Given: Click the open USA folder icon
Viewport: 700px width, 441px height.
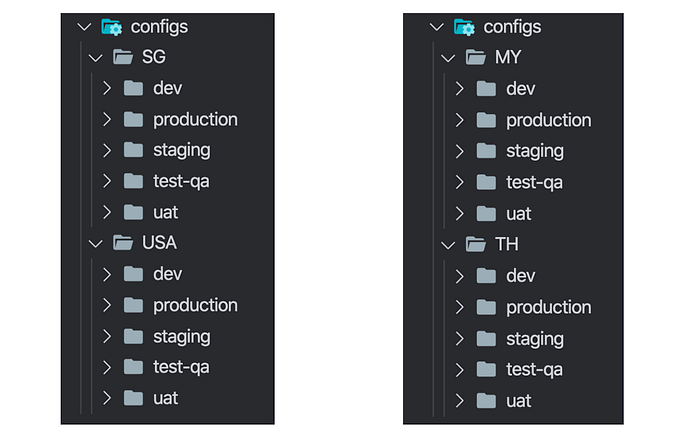Looking at the screenshot, I should click(124, 242).
